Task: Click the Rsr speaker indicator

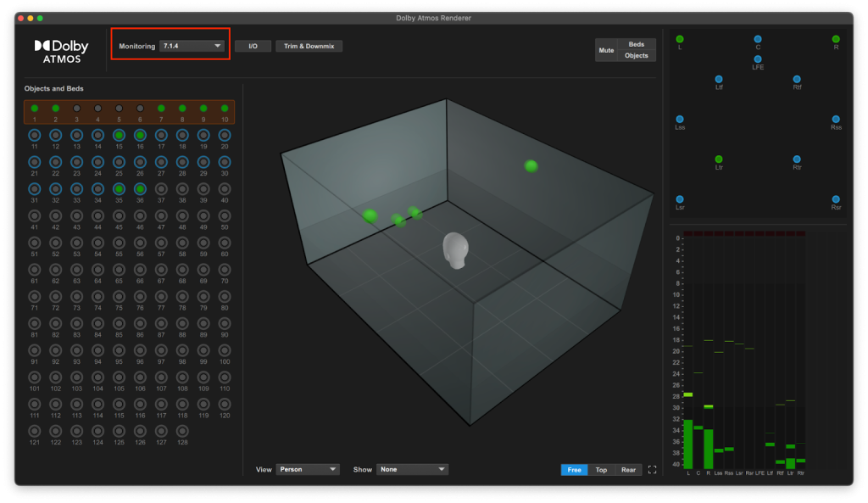Action: (x=836, y=199)
